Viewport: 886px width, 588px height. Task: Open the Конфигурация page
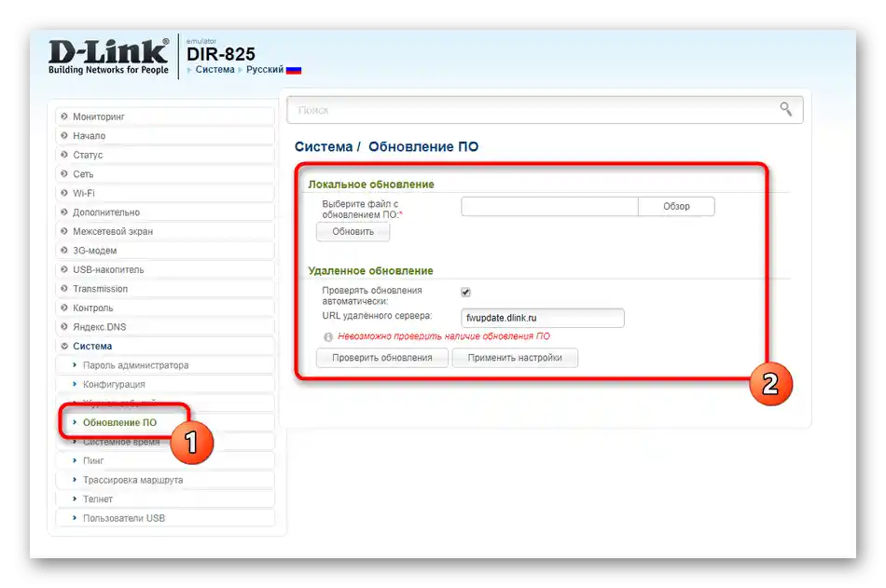(165, 384)
